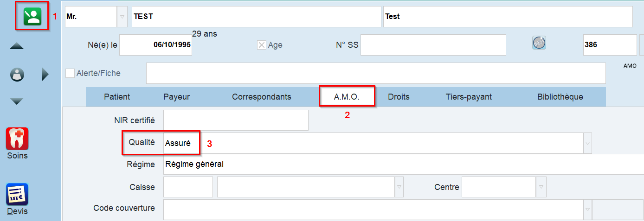644x221 pixels.
Task: Click the N° SS input field
Action: pos(433,45)
